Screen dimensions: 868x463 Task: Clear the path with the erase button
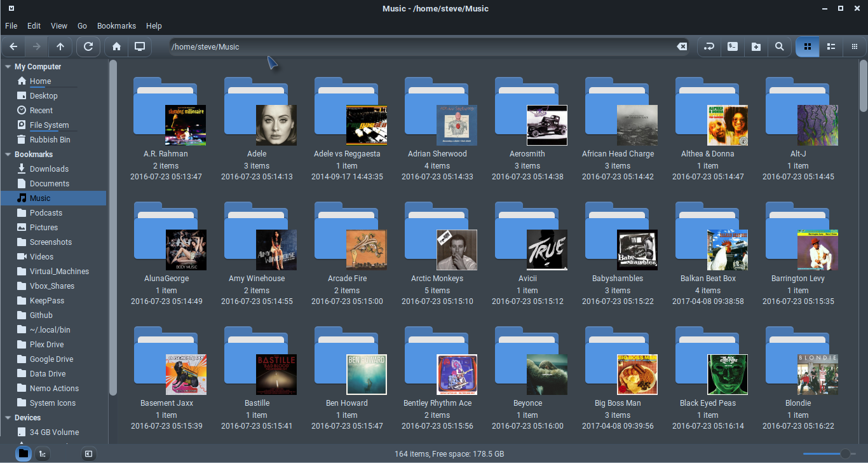point(682,46)
